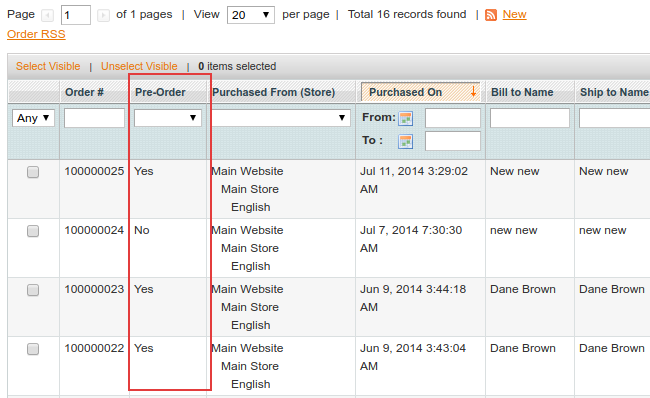Go to previous page arrow

pyautogui.click(x=48, y=16)
